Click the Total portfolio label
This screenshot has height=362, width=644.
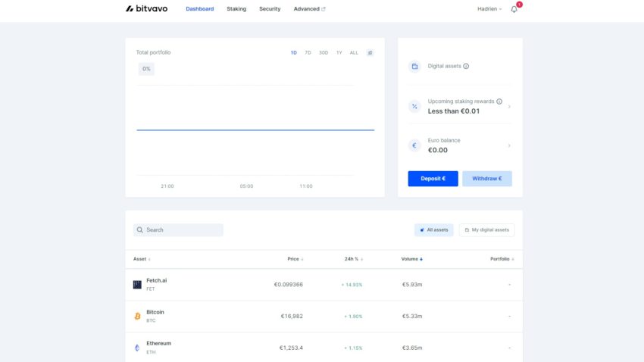[153, 52]
